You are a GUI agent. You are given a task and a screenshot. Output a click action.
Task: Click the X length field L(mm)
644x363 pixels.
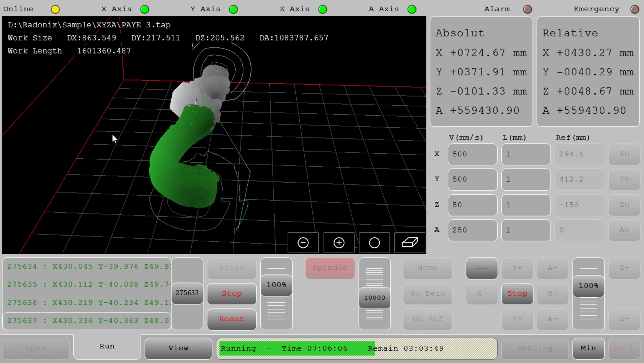point(526,154)
